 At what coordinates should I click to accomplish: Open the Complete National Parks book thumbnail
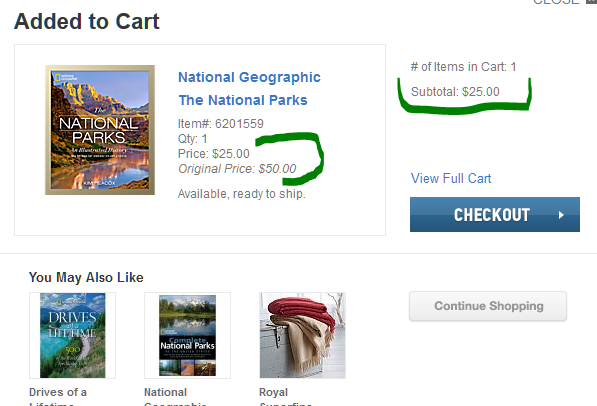click(187, 336)
